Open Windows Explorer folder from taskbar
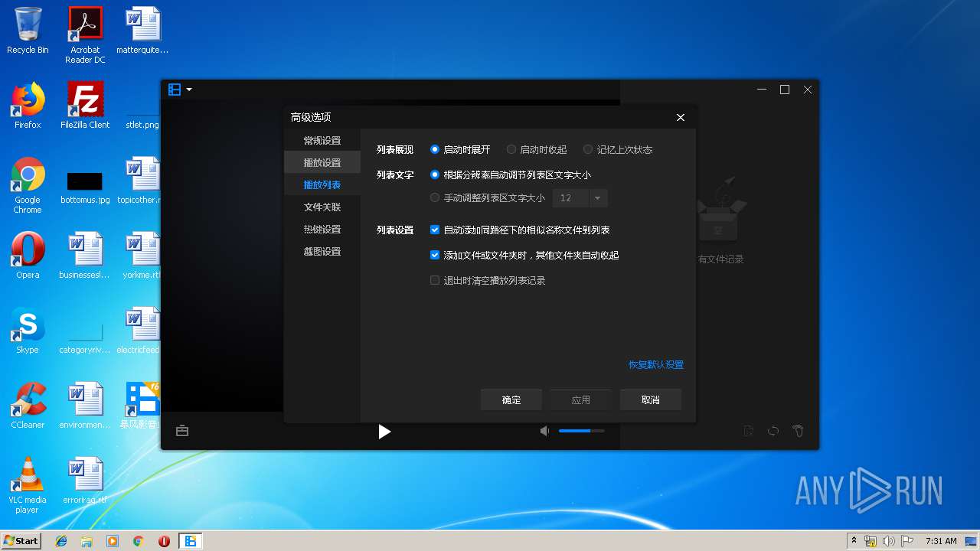This screenshot has width=980, height=551. pyautogui.click(x=87, y=541)
